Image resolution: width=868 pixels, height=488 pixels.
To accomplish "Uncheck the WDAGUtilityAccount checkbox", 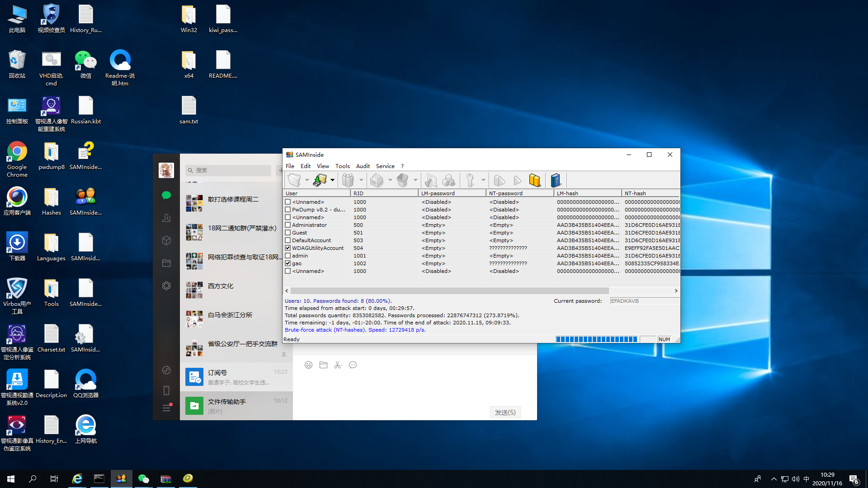I will point(288,248).
